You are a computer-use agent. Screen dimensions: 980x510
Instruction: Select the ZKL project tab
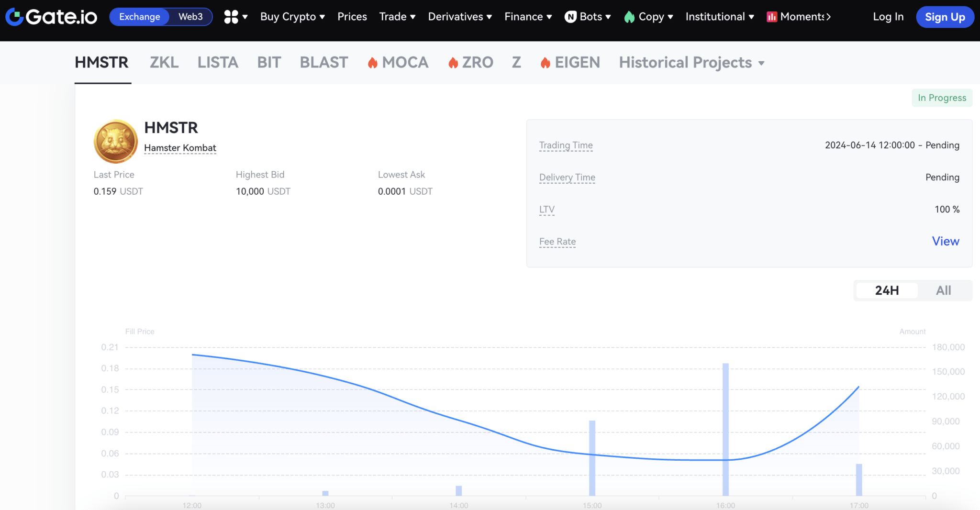[x=164, y=63]
